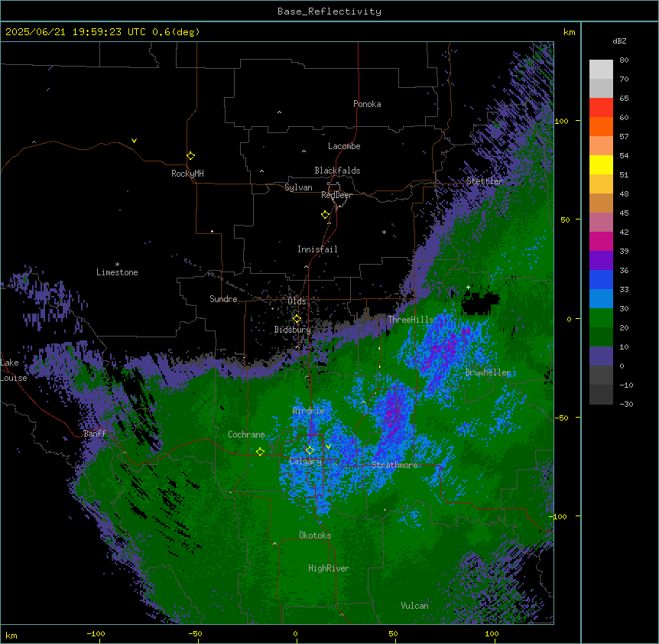Click the dBZ legend heading

pyautogui.click(x=619, y=41)
